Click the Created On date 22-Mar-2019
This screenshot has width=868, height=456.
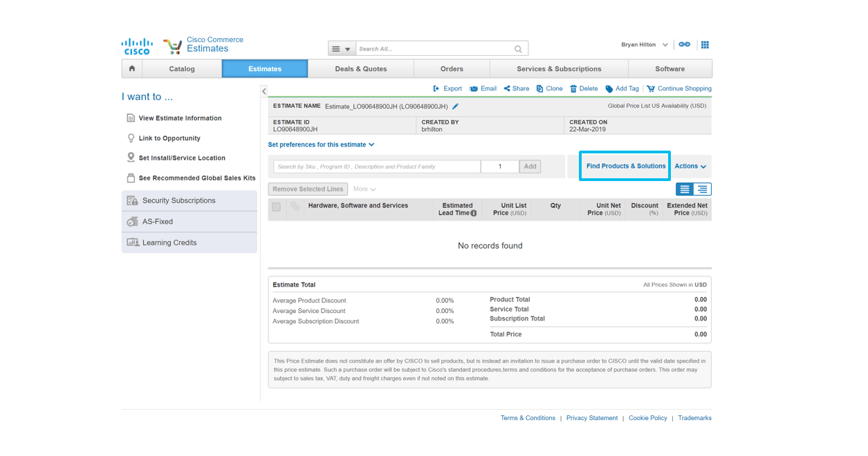(x=587, y=129)
